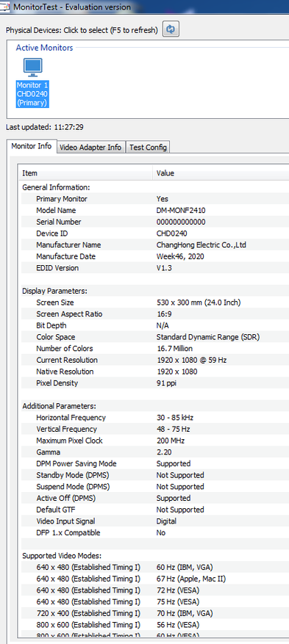289x644 pixels.
Task: Click the Week46, 2020 value
Action: click(180, 256)
